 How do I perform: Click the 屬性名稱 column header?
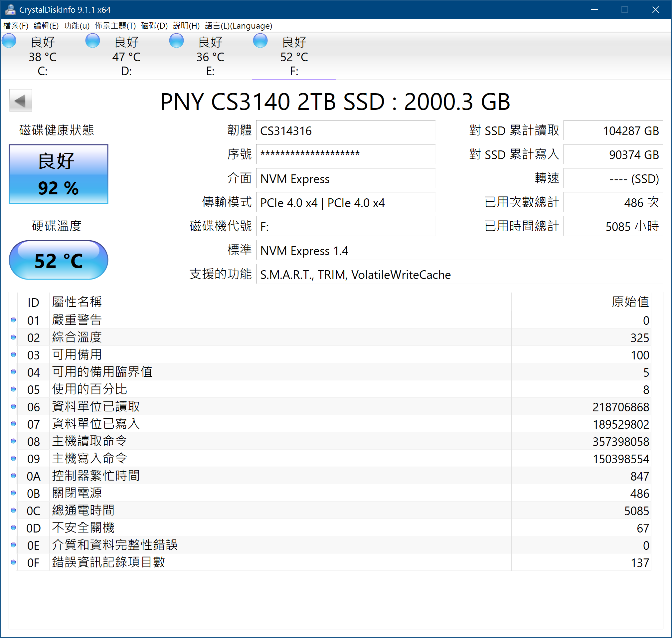click(x=77, y=302)
